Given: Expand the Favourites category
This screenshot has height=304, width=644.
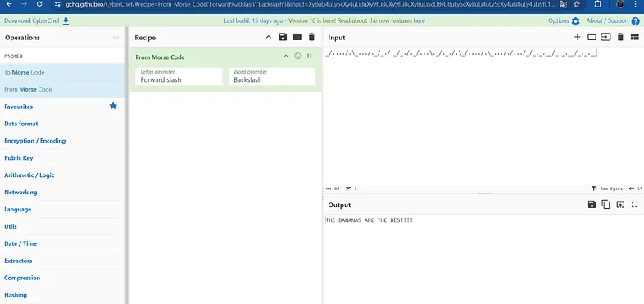Looking at the screenshot, I should (19, 107).
